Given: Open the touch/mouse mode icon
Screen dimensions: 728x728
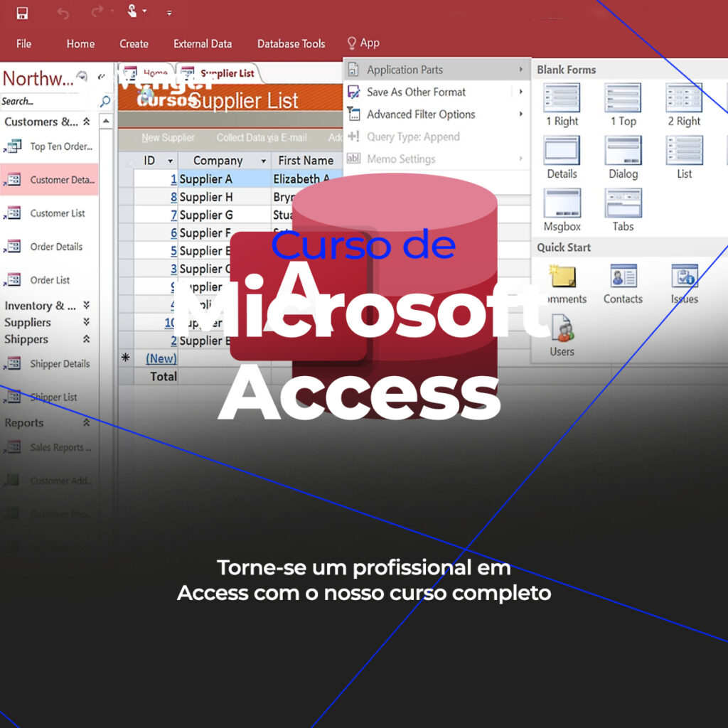Looking at the screenshot, I should click(133, 11).
